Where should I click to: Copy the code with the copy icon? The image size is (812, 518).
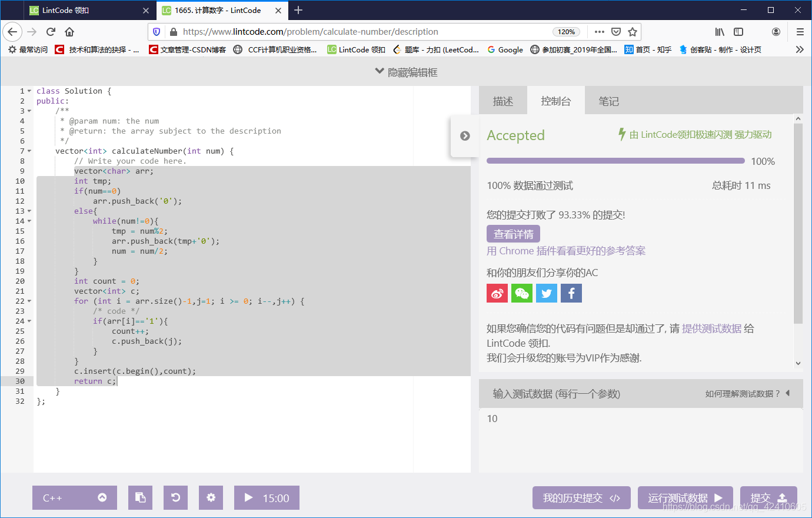pyautogui.click(x=140, y=497)
